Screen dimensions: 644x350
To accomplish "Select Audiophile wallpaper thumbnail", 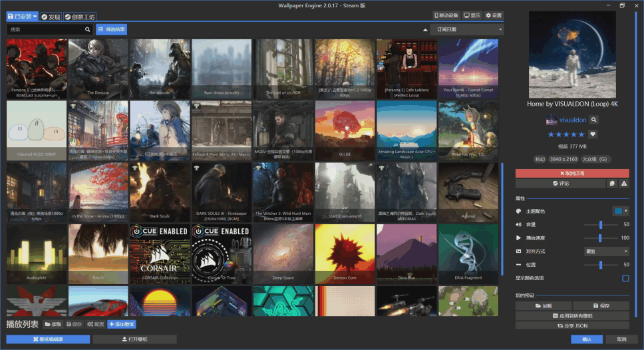I will [x=37, y=254].
